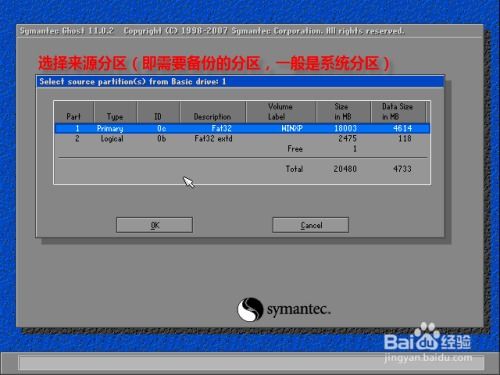Click the jingyan.baidu.com watermark link
The width and height of the screenshot is (500, 375).
click(428, 358)
